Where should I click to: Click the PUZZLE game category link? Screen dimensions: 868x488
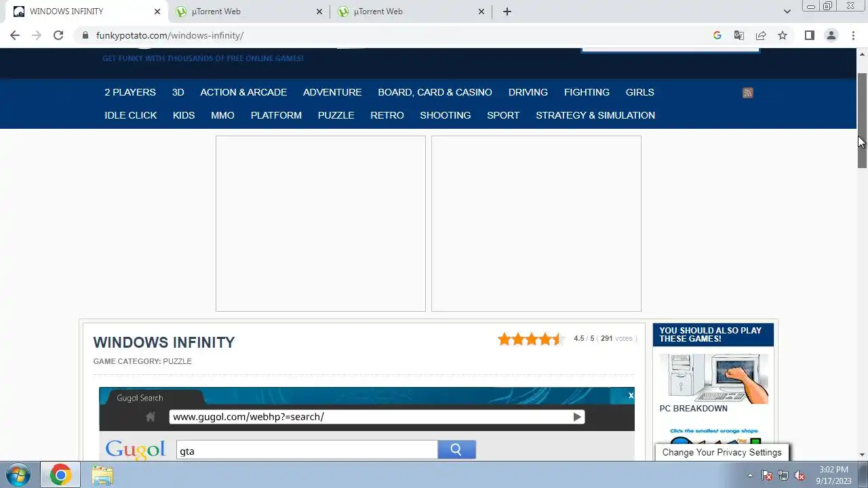(177, 361)
